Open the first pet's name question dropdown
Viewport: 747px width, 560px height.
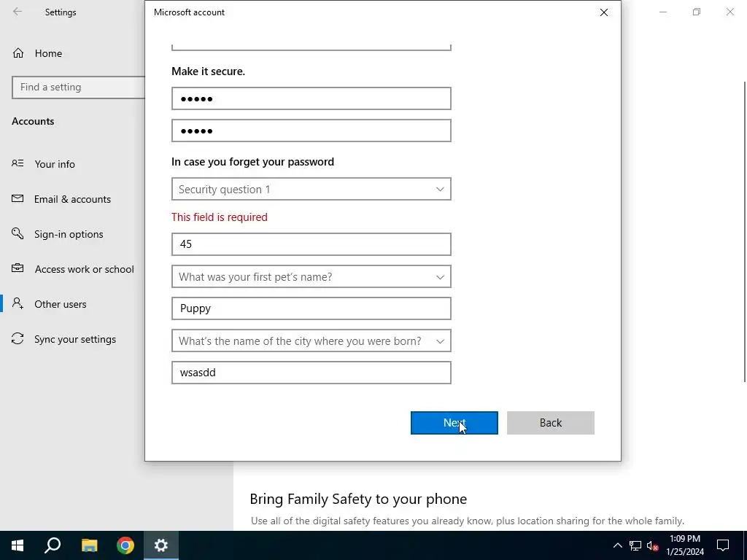[x=311, y=276]
